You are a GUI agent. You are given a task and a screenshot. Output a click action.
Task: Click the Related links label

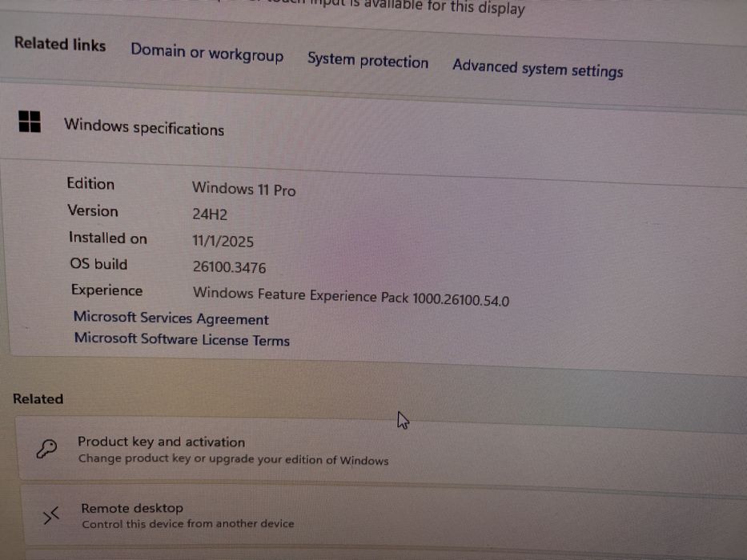[x=60, y=44]
